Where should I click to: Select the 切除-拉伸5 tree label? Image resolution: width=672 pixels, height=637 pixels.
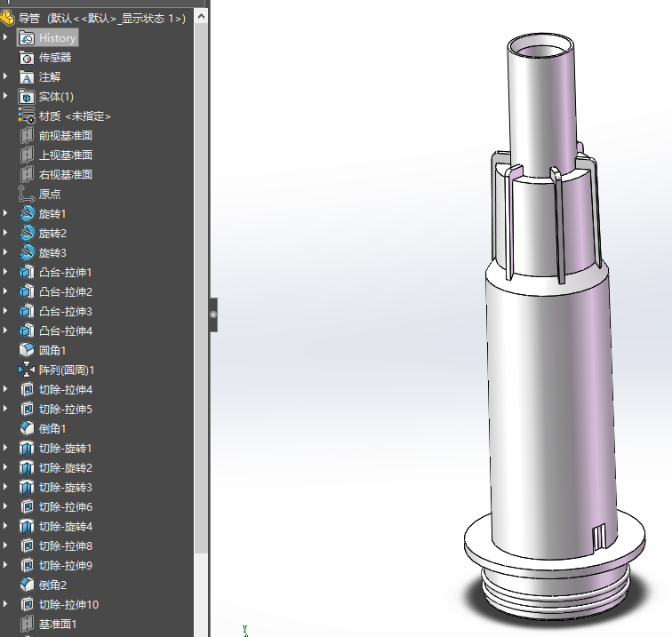pyautogui.click(x=66, y=410)
